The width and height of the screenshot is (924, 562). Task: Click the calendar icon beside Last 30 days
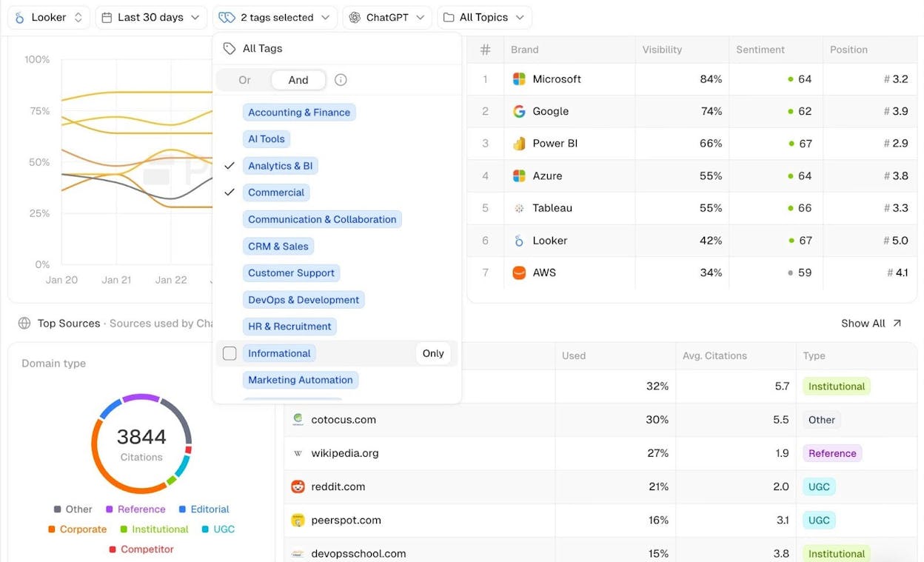[107, 17]
